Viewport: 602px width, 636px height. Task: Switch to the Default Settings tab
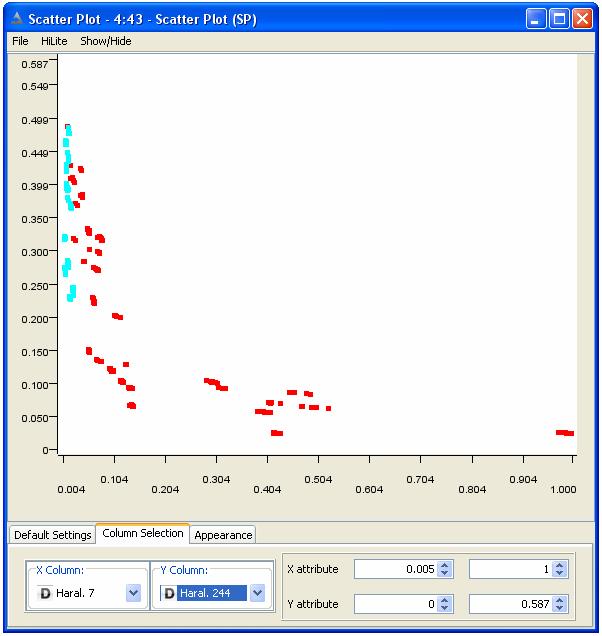pyautogui.click(x=52, y=535)
